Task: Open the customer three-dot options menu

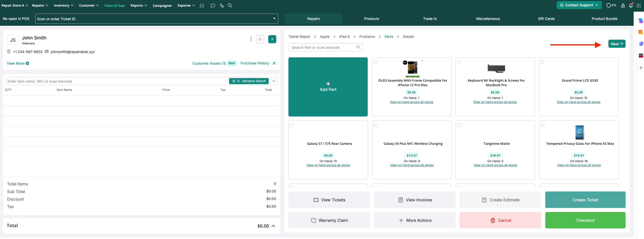Action: pos(251,39)
